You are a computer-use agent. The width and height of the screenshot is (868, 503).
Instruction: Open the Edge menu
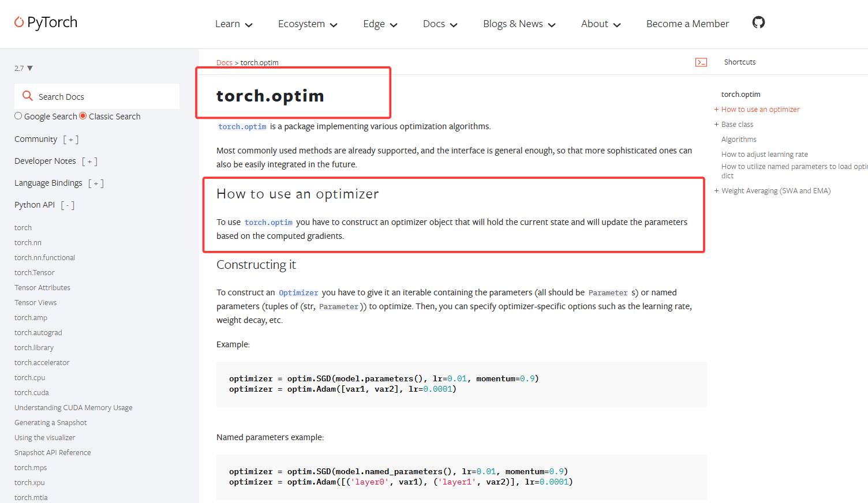click(x=380, y=24)
